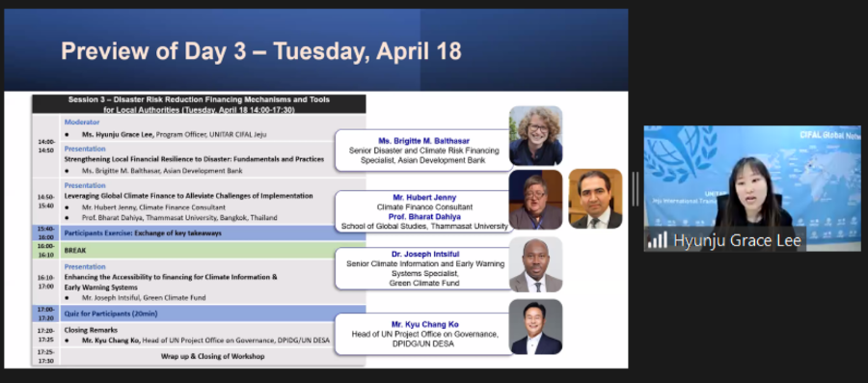Select Hyunju Grace Lee's video tile
The image size is (868, 383).
coord(752,188)
